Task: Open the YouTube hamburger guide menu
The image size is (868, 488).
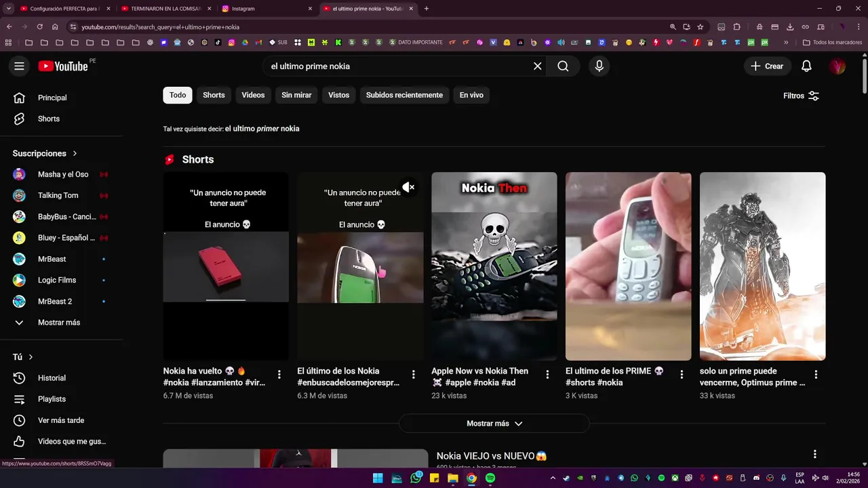Action: (x=19, y=66)
